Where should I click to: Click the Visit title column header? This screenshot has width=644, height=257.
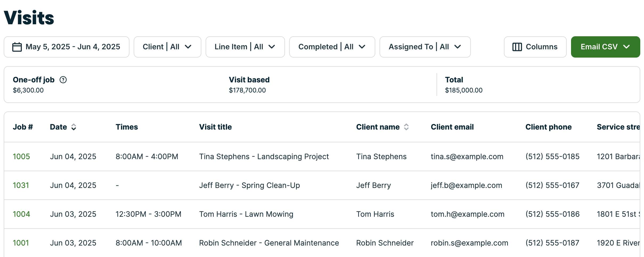click(x=215, y=127)
